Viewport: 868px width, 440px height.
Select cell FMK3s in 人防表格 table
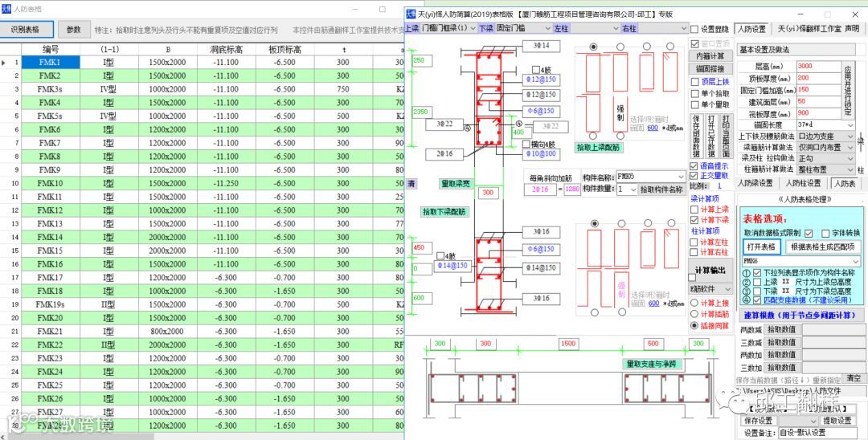[51, 89]
